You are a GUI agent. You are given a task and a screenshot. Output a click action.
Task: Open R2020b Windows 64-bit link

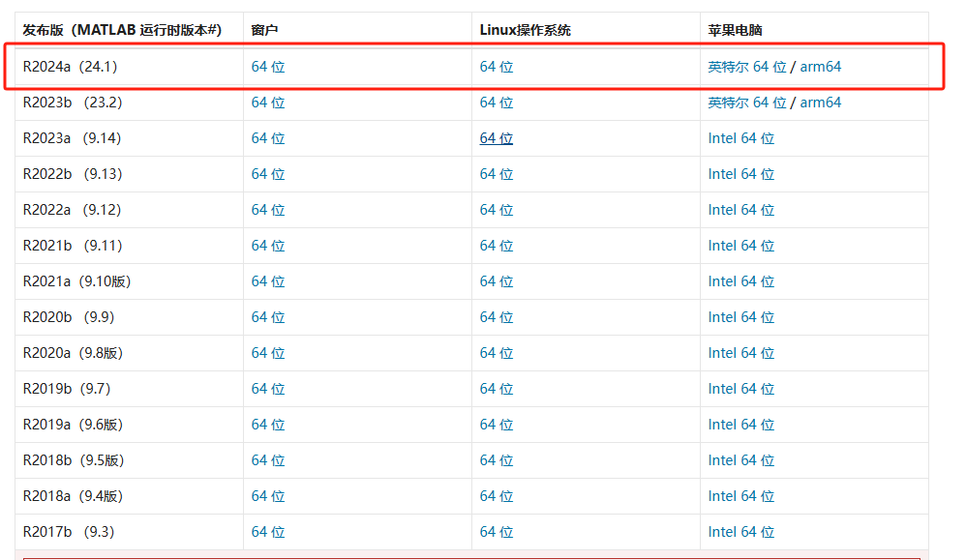(x=268, y=316)
